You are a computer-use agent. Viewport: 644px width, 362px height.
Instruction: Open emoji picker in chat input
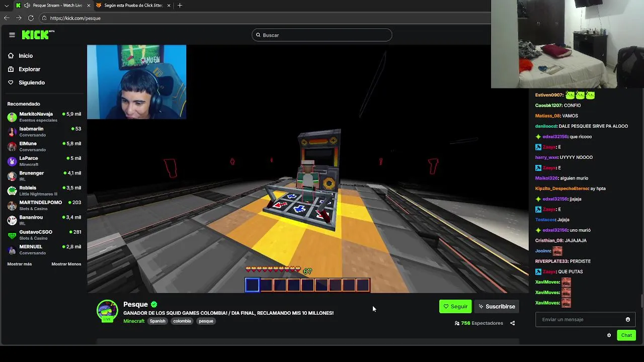(x=627, y=320)
